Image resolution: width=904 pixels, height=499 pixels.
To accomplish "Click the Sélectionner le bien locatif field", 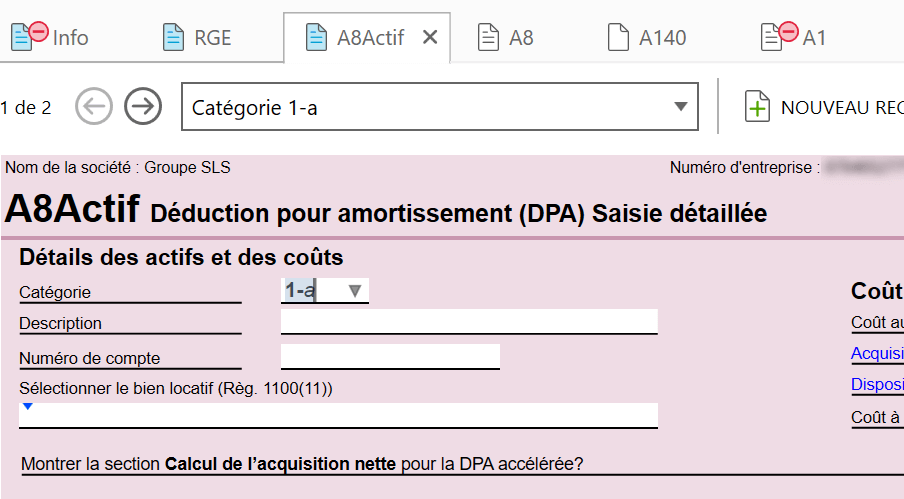I will (x=338, y=415).
